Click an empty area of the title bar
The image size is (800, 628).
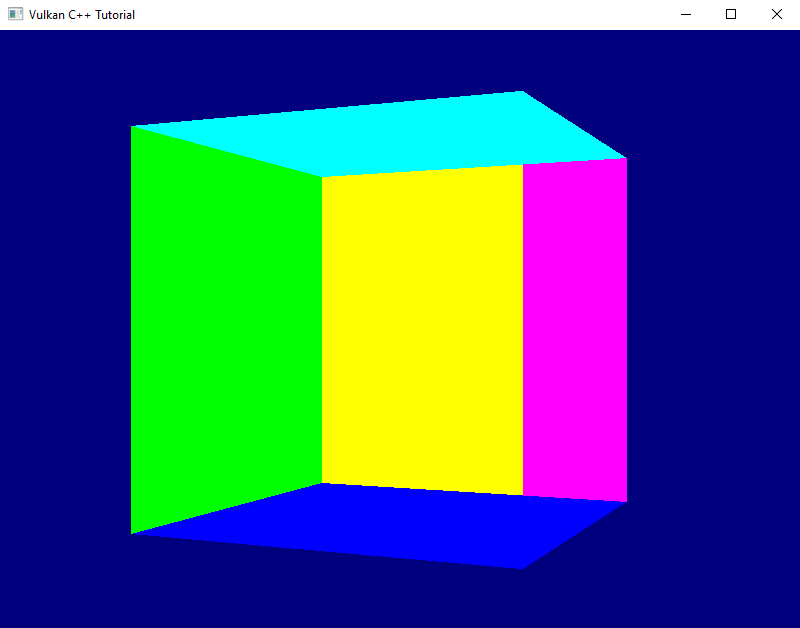tap(400, 14)
